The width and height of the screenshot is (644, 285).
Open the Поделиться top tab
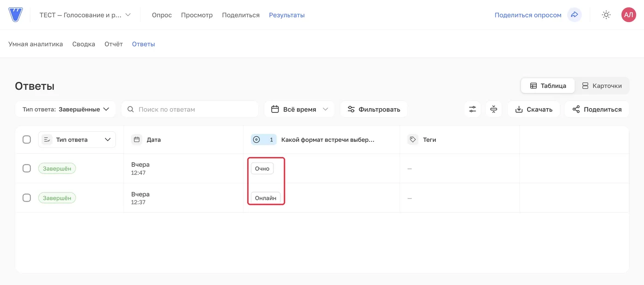(x=241, y=15)
